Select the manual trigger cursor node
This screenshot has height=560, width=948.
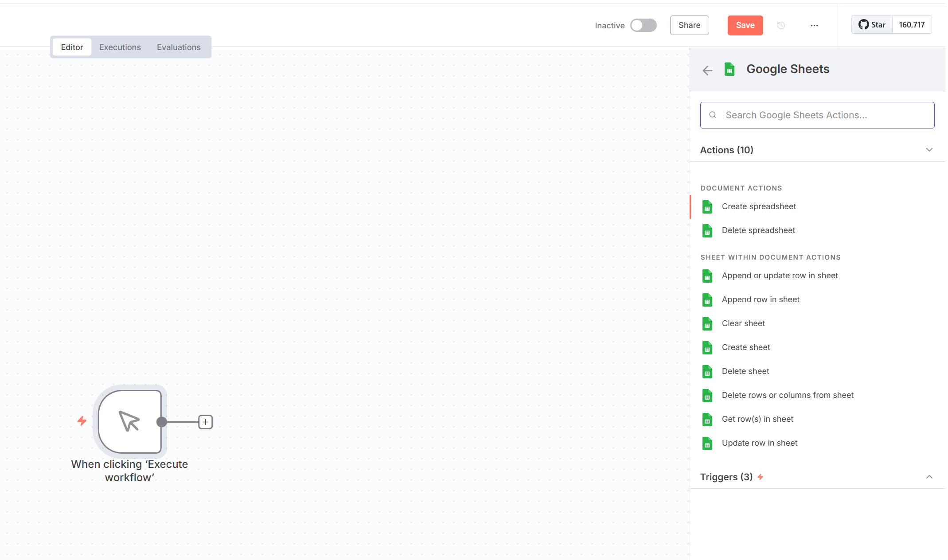click(129, 421)
